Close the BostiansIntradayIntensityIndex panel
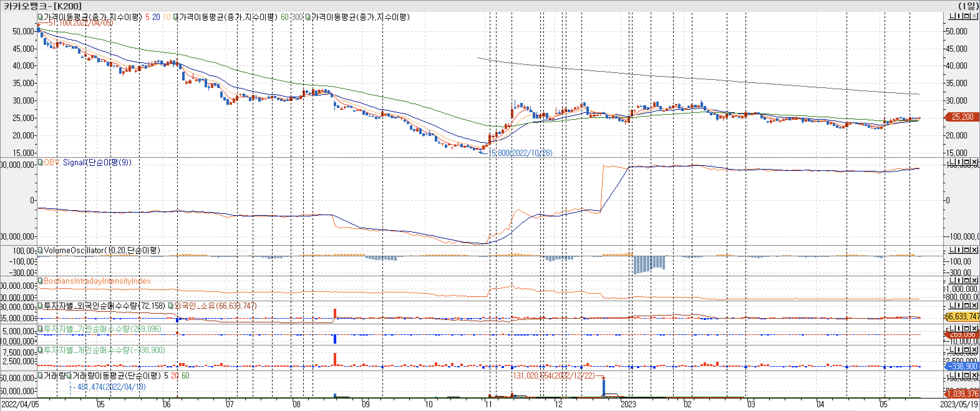 point(974,280)
